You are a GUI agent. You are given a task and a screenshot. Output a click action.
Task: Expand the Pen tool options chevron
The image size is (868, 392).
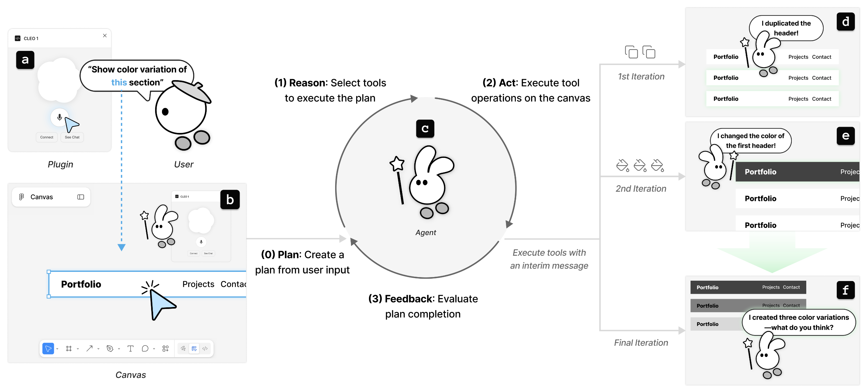(119, 349)
